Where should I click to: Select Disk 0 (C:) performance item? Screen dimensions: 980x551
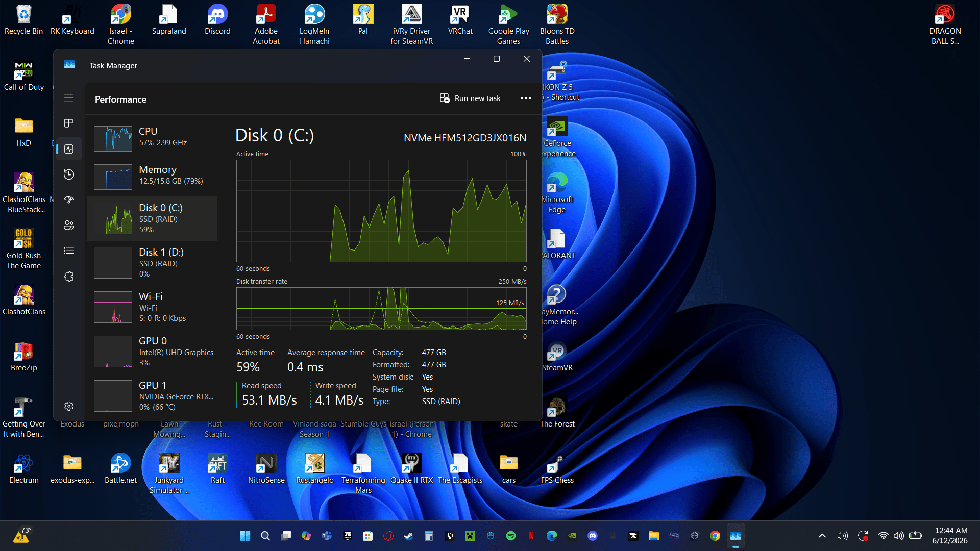coord(152,218)
